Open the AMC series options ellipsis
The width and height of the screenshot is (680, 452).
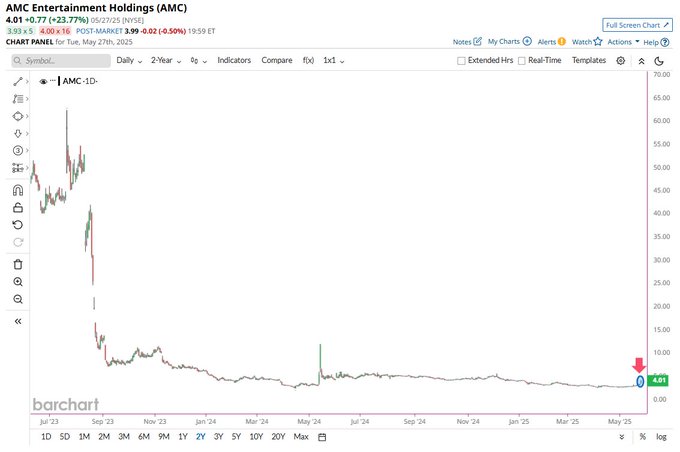point(53,80)
